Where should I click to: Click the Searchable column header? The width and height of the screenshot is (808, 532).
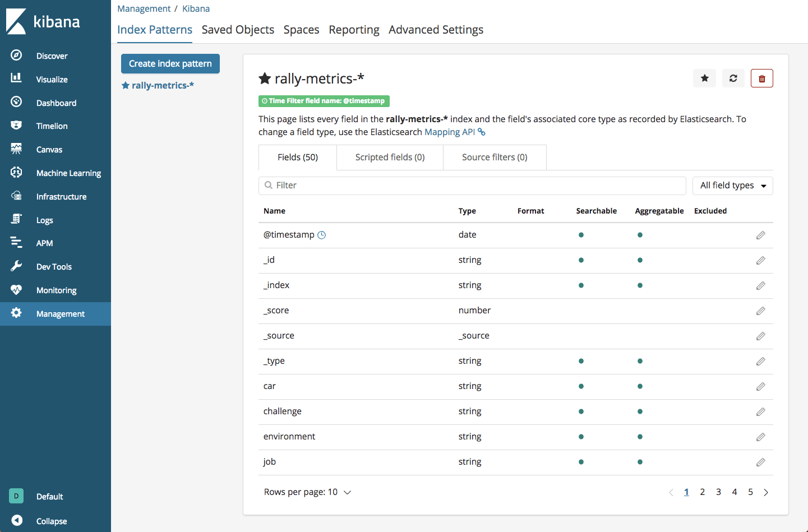point(596,211)
